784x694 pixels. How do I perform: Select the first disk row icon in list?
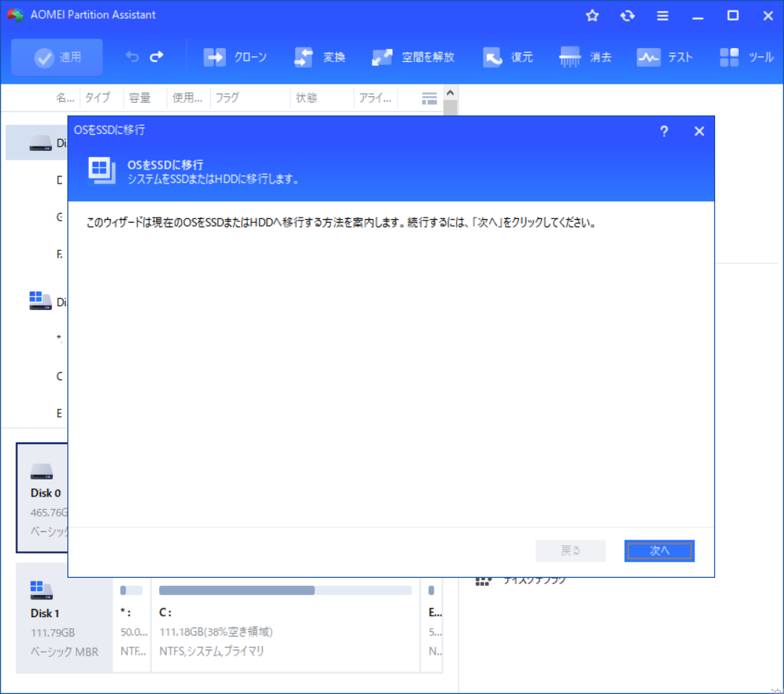41,143
